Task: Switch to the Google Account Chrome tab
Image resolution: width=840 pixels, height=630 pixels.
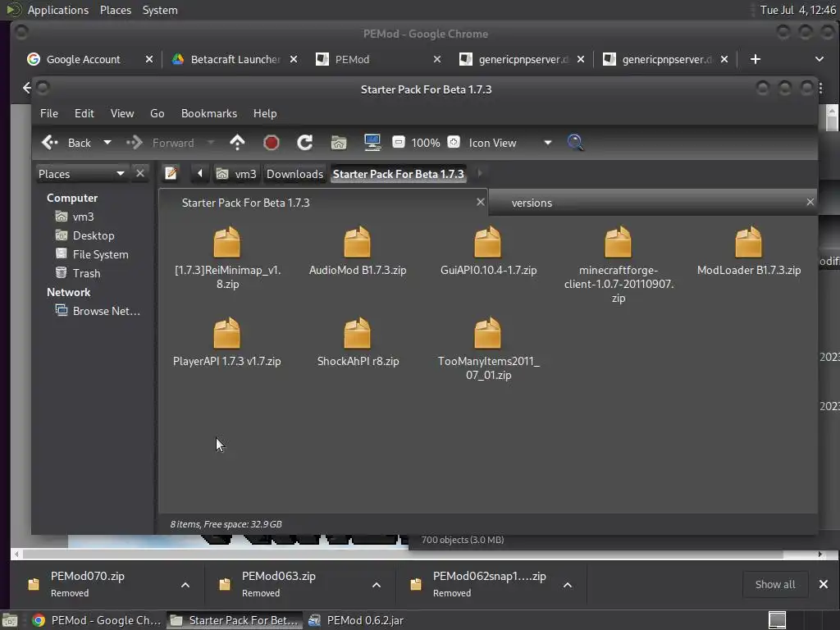Action: 84,59
